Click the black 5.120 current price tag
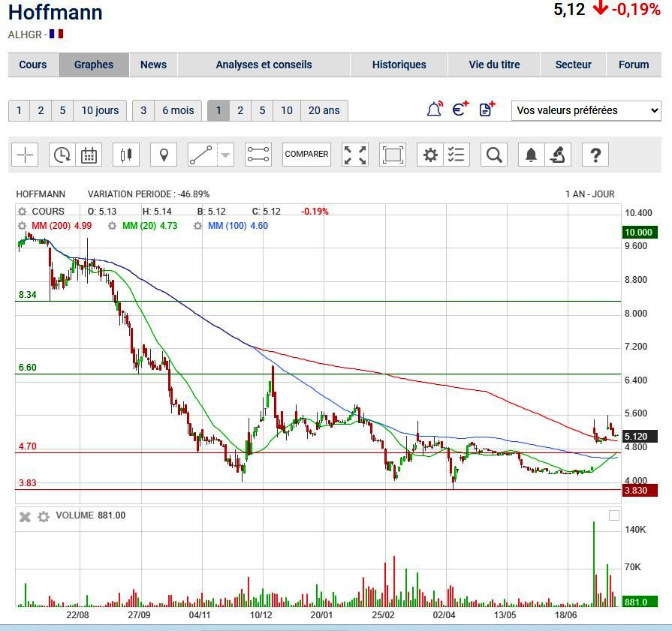The width and height of the screenshot is (672, 631). pos(640,437)
